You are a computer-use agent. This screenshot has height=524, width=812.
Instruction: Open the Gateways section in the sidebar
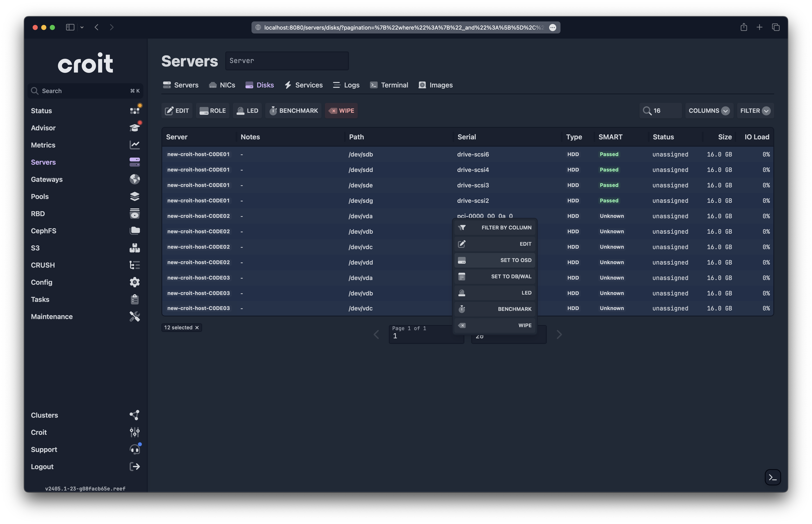point(135,179)
